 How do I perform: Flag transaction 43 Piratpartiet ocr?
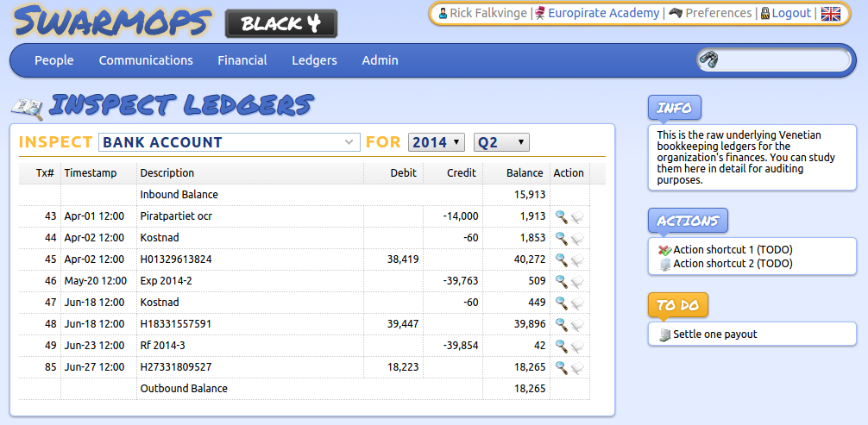(577, 217)
